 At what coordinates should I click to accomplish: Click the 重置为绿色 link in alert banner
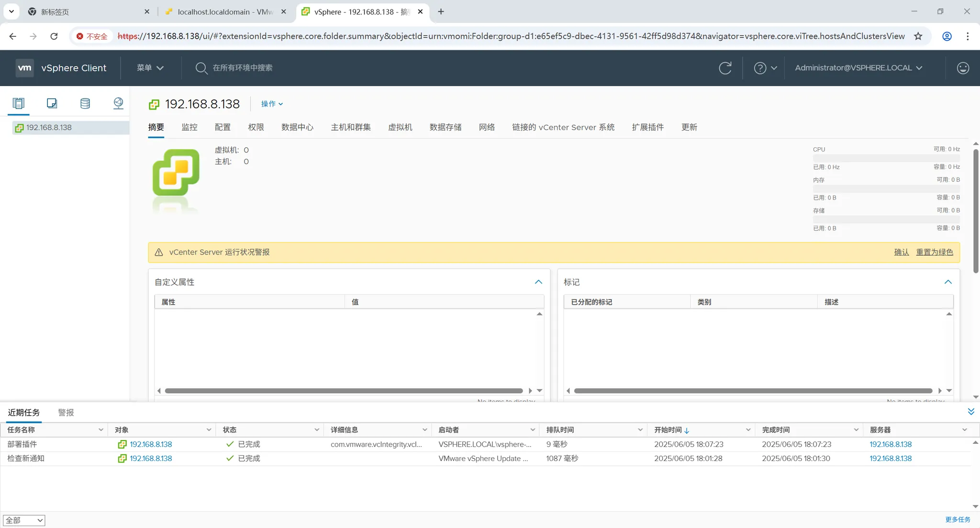[x=934, y=252]
